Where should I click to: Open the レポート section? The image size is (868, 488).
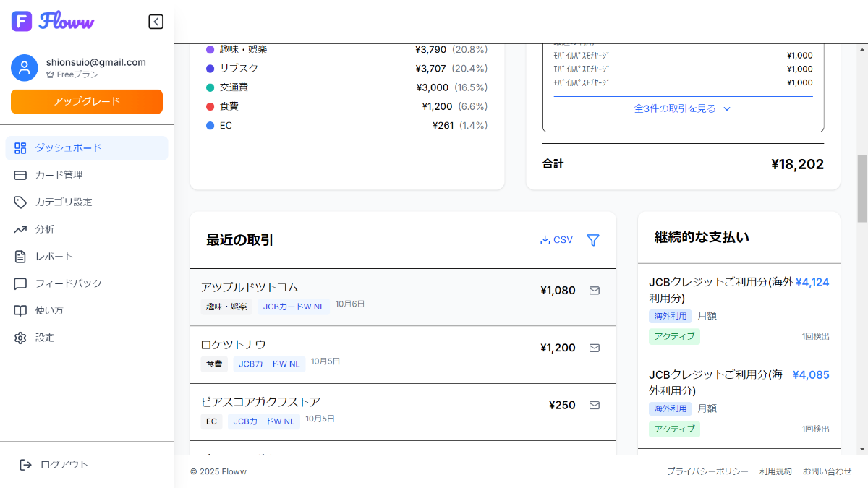[x=54, y=257]
